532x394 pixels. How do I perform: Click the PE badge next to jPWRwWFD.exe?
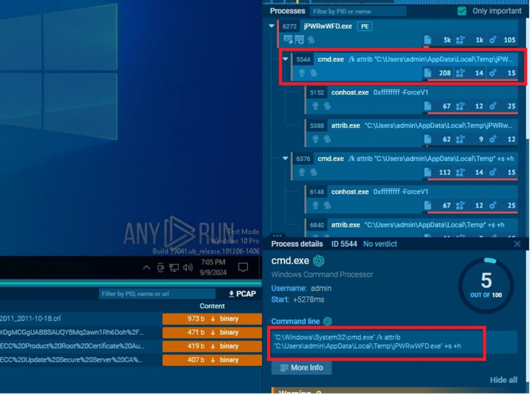pyautogui.click(x=364, y=26)
